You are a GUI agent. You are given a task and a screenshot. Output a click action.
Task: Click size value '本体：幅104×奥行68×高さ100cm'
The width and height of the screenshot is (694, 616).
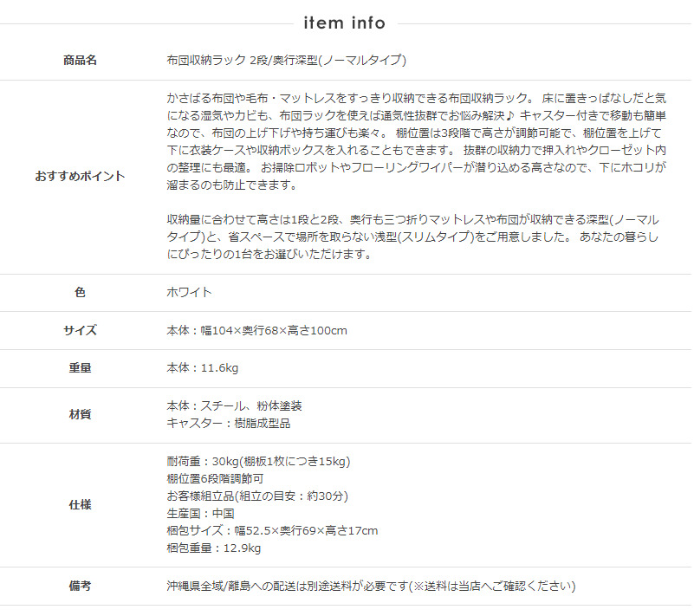tap(256, 330)
